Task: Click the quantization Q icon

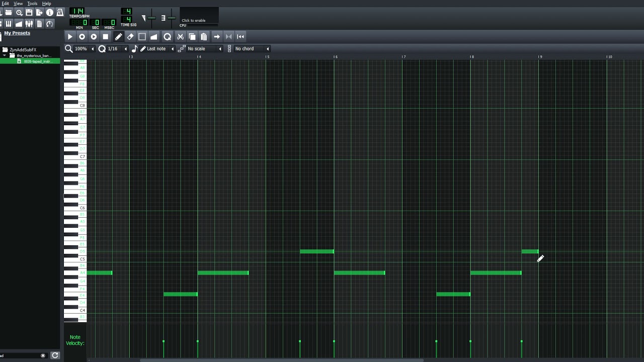Action: [102, 49]
